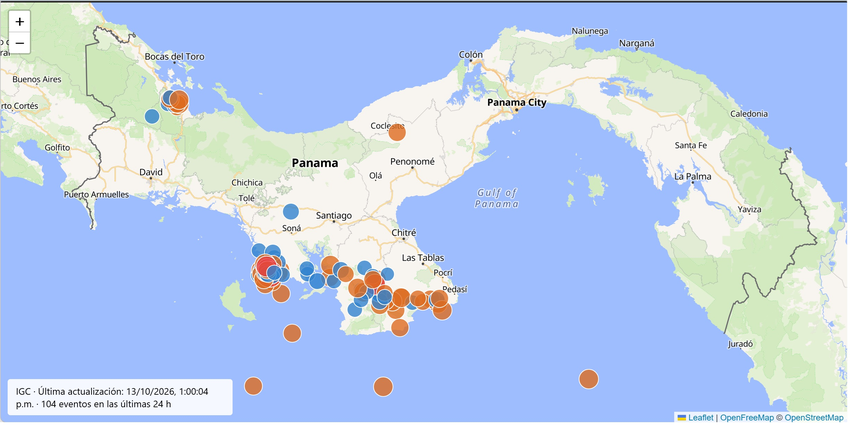Open the OpenFreeMap attribution link
The image size is (855, 426).
(747, 418)
